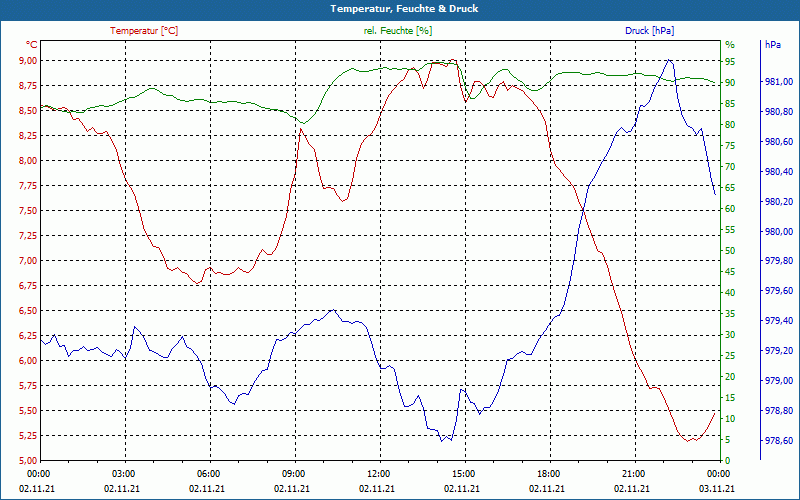Click the blue "980,80" pressure axis tick
800x500 pixels.
coord(779,112)
